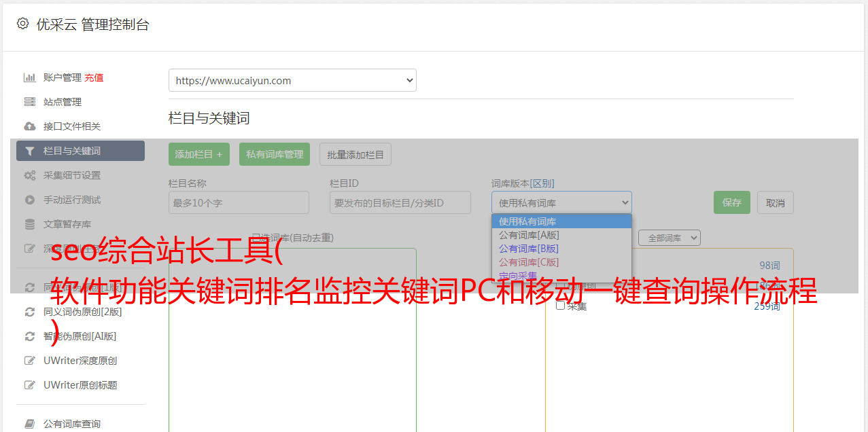Click the 批量添加栏目 button
Screen dimensions: 868x432
355,154
